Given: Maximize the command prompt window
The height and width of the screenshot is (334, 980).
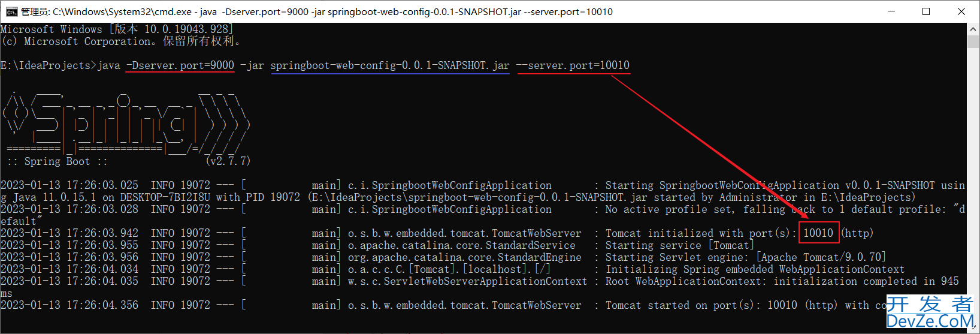Looking at the screenshot, I should (925, 11).
